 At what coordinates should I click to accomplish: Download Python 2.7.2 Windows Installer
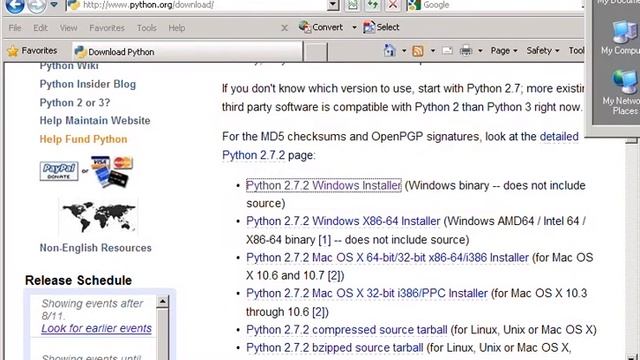[324, 186]
